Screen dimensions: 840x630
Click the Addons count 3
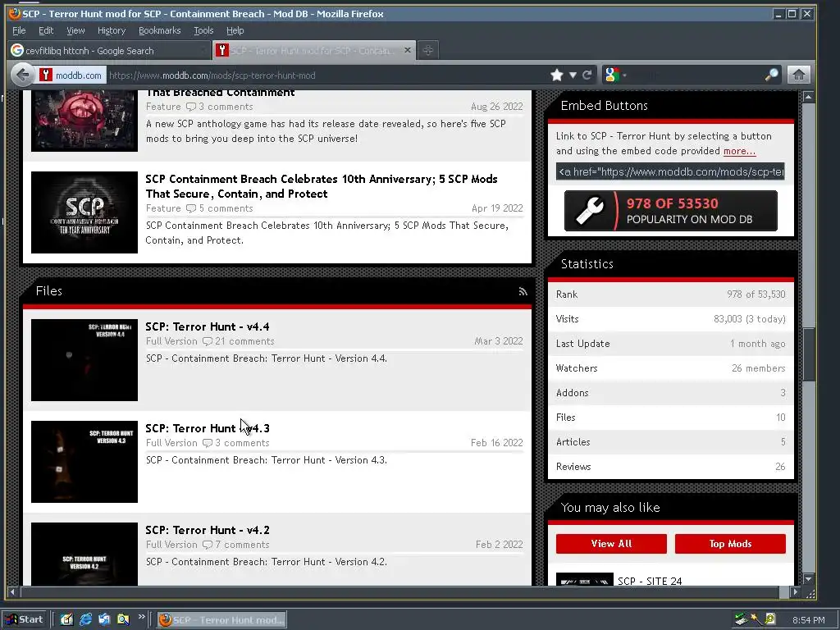click(x=783, y=393)
